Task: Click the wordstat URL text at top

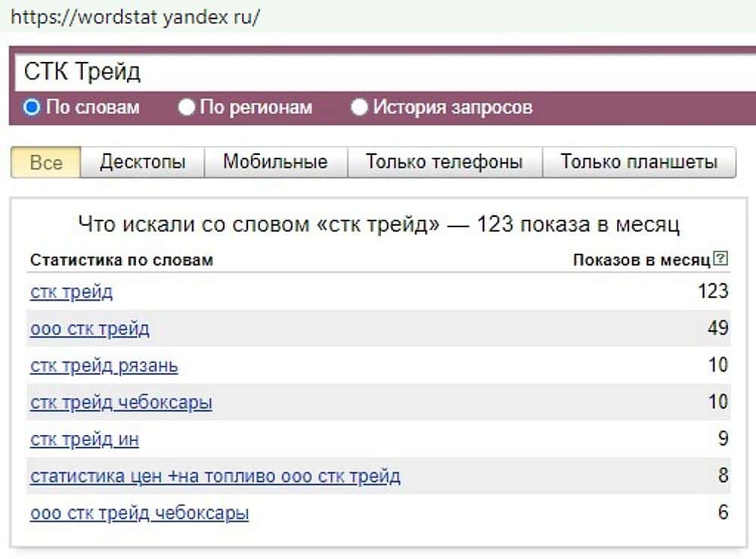Action: click(x=135, y=17)
